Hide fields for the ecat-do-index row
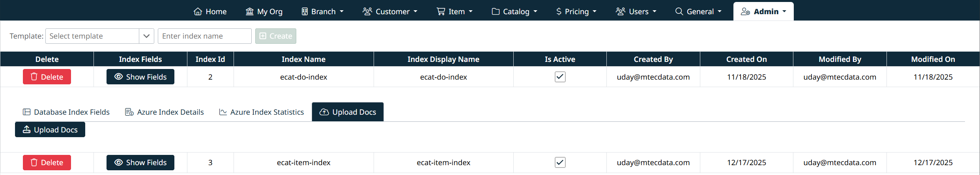The width and height of the screenshot is (980, 175). click(x=140, y=77)
